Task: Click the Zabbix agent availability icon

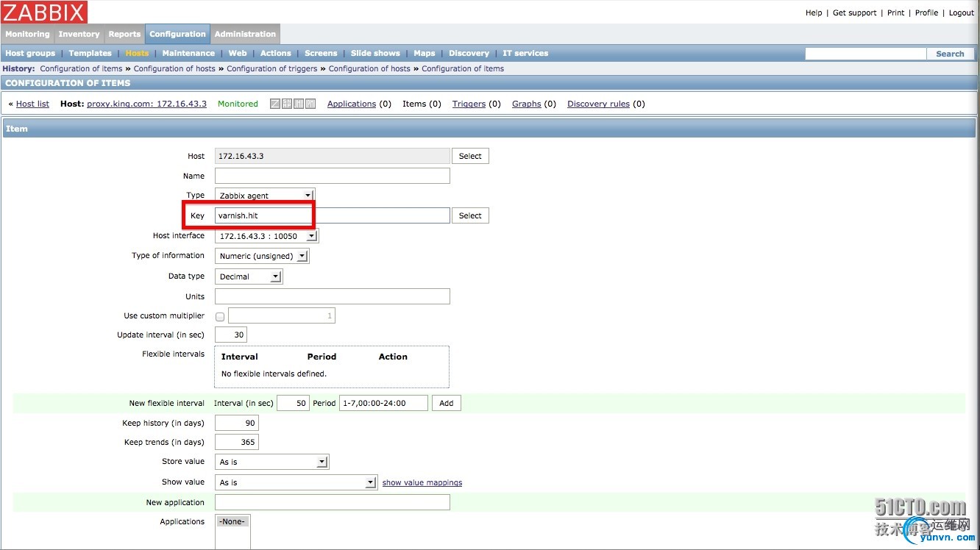Action: pos(275,104)
